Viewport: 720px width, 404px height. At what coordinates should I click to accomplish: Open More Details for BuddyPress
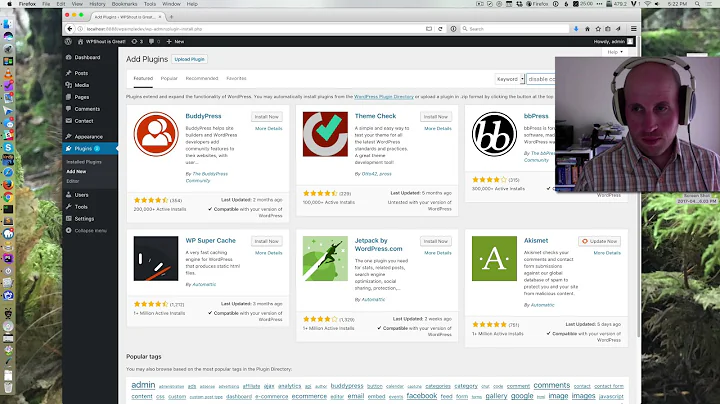pyautogui.click(x=269, y=129)
